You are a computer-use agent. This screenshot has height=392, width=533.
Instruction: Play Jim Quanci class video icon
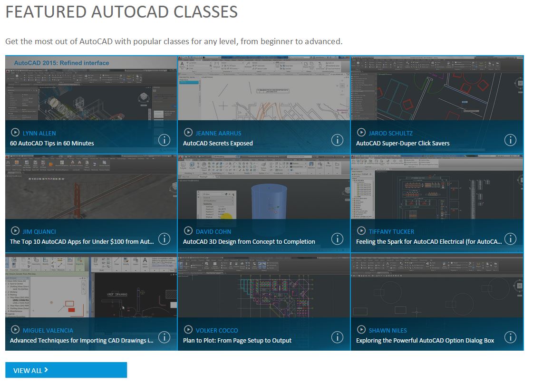pos(15,230)
